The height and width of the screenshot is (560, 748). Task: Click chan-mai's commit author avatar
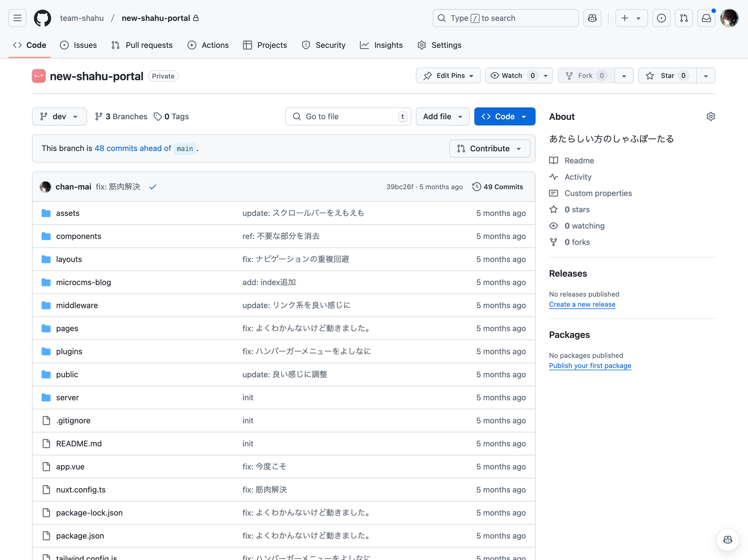click(45, 187)
